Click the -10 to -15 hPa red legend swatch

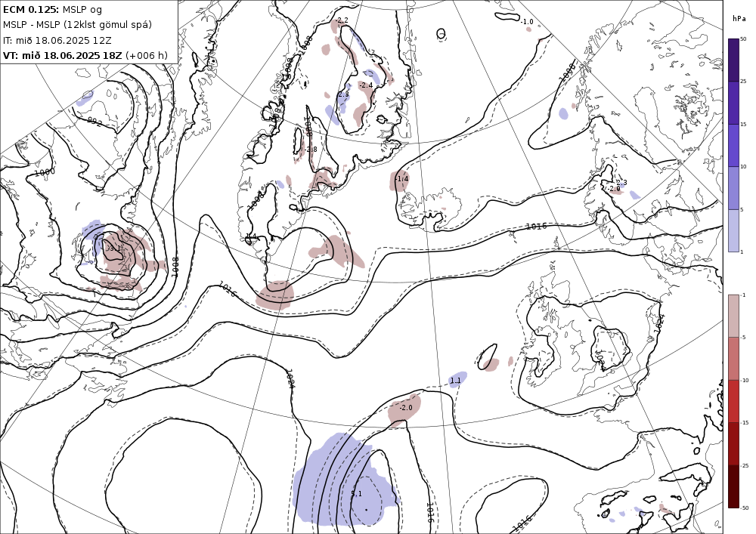[733, 401]
